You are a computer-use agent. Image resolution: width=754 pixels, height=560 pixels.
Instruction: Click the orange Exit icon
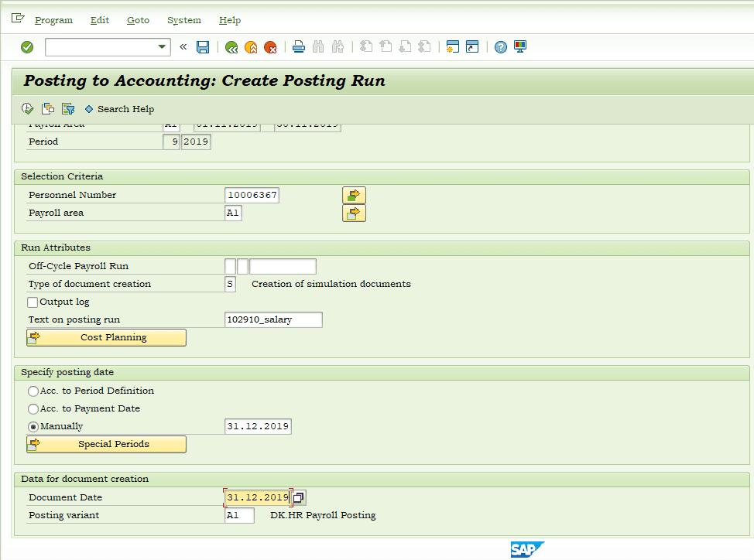click(x=251, y=47)
